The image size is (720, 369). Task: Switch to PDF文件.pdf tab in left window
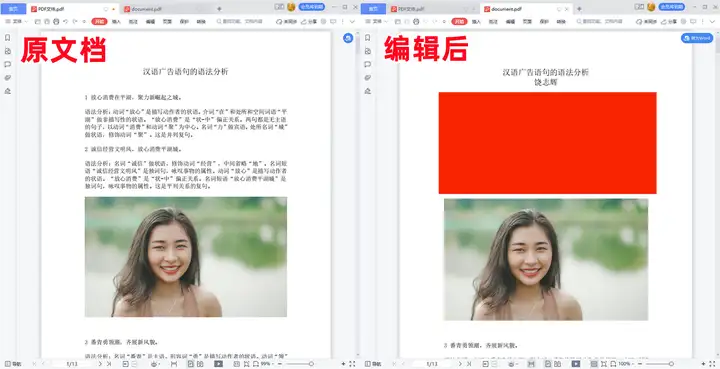[x=73, y=9]
